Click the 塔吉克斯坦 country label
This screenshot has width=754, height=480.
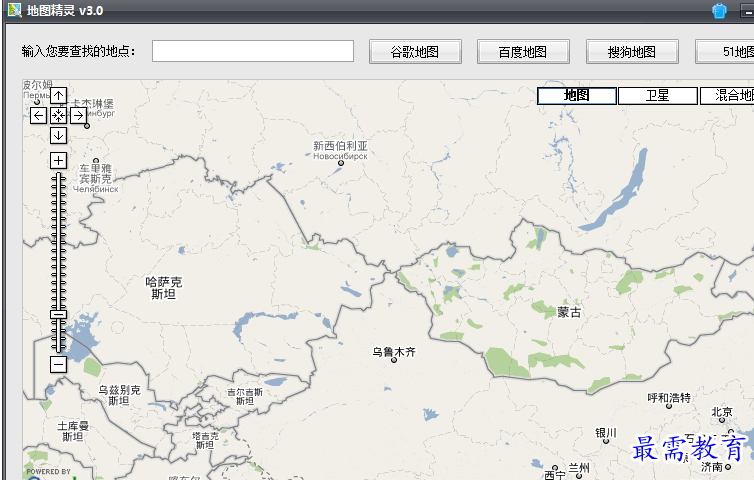205,440
